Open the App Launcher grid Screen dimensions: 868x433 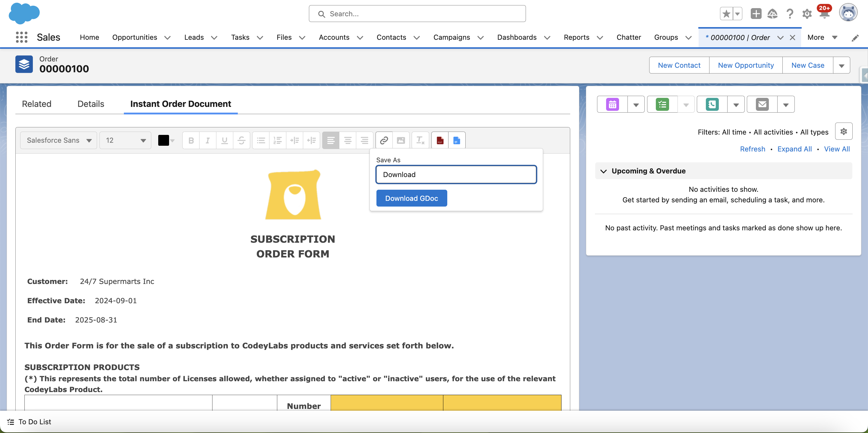(x=22, y=37)
